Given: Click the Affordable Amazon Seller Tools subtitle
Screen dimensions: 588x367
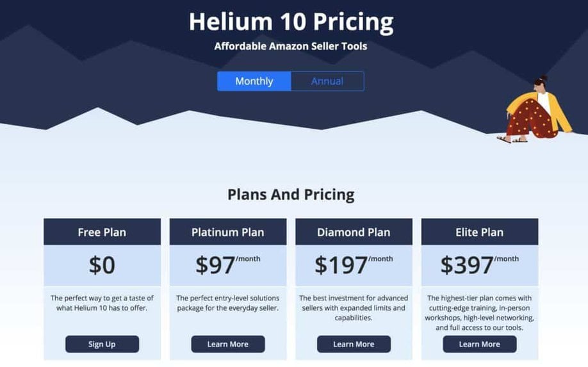Looking at the screenshot, I should click(x=291, y=46).
